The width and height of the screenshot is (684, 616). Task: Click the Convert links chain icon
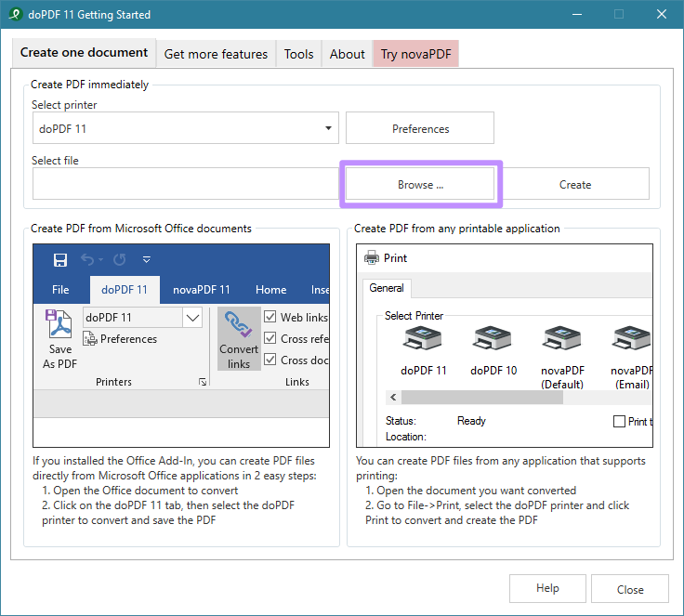tap(238, 325)
